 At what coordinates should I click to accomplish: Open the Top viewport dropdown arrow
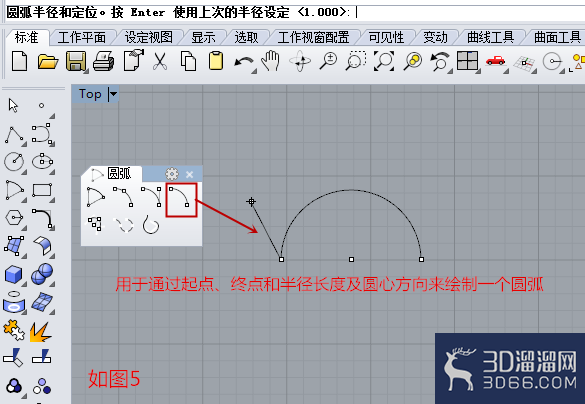113,94
